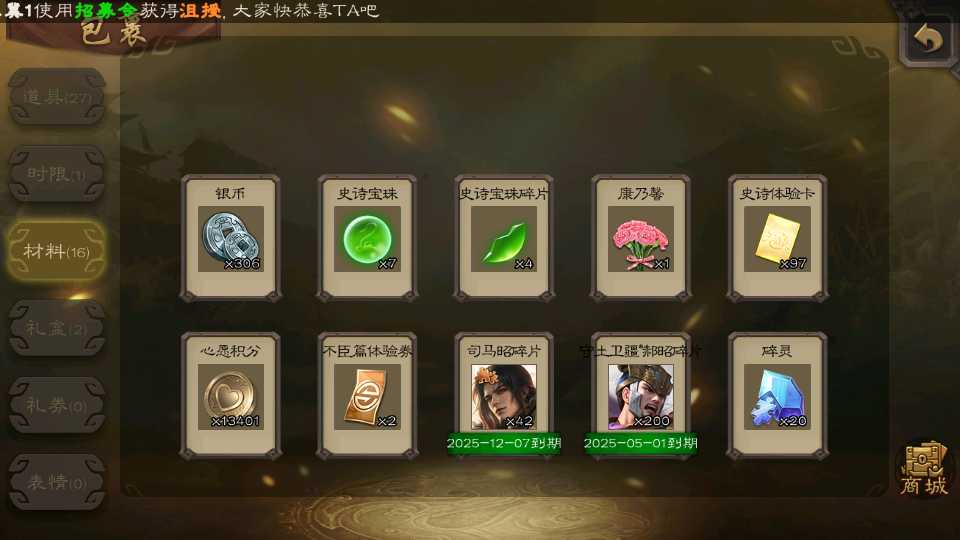Open the 史诗宝珠碎片 green shard item
Image resolution: width=960 pixels, height=540 pixels.
pos(504,238)
